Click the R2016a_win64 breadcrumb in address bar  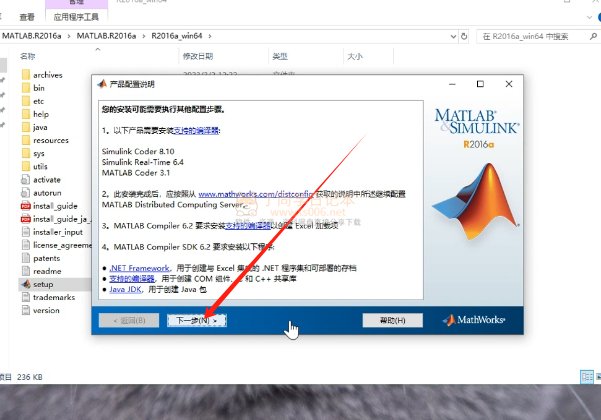(x=177, y=36)
